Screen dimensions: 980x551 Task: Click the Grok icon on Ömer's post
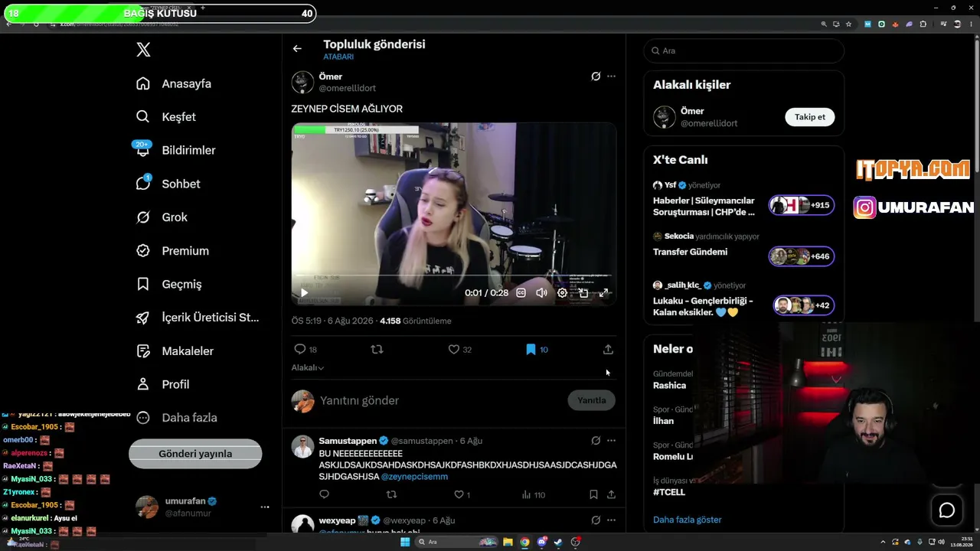pos(596,77)
